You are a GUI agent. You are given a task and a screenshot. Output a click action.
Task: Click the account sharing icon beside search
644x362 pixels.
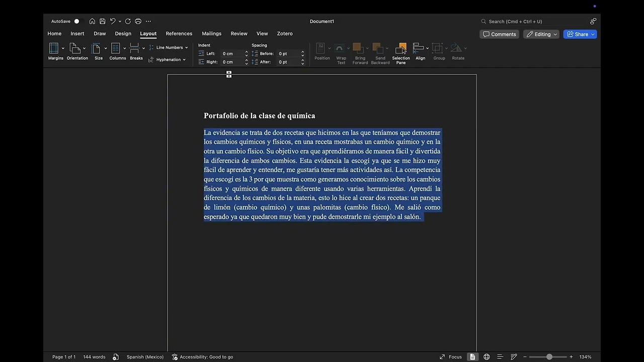pos(593,21)
